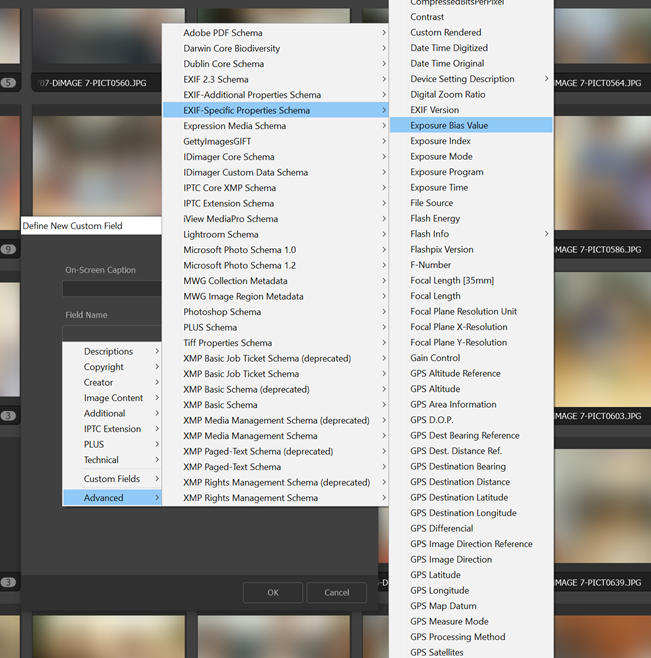Open MWG Image Region Metadata
Screen dimensions: 651x658
(x=275, y=297)
